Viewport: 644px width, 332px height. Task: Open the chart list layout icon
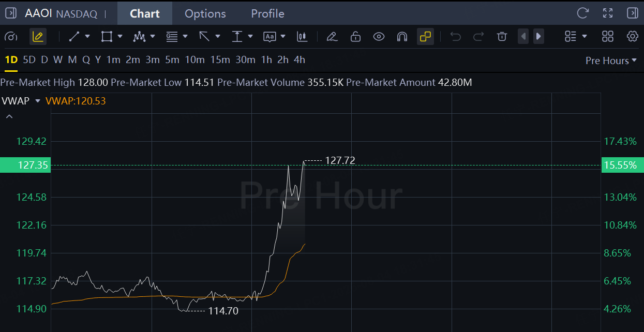571,37
